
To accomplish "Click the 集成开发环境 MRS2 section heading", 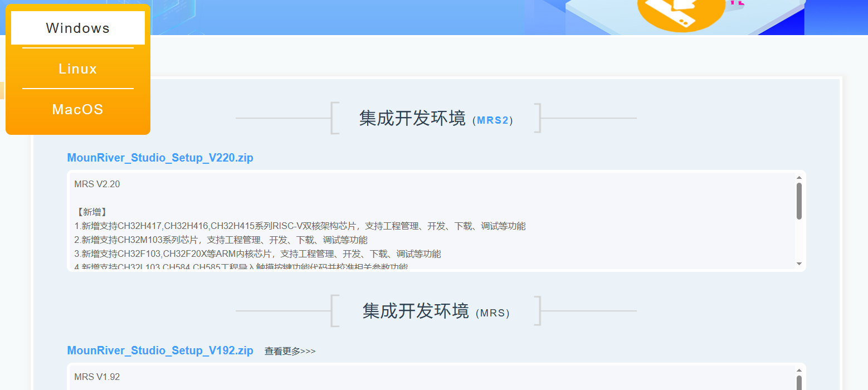I will tap(436, 118).
